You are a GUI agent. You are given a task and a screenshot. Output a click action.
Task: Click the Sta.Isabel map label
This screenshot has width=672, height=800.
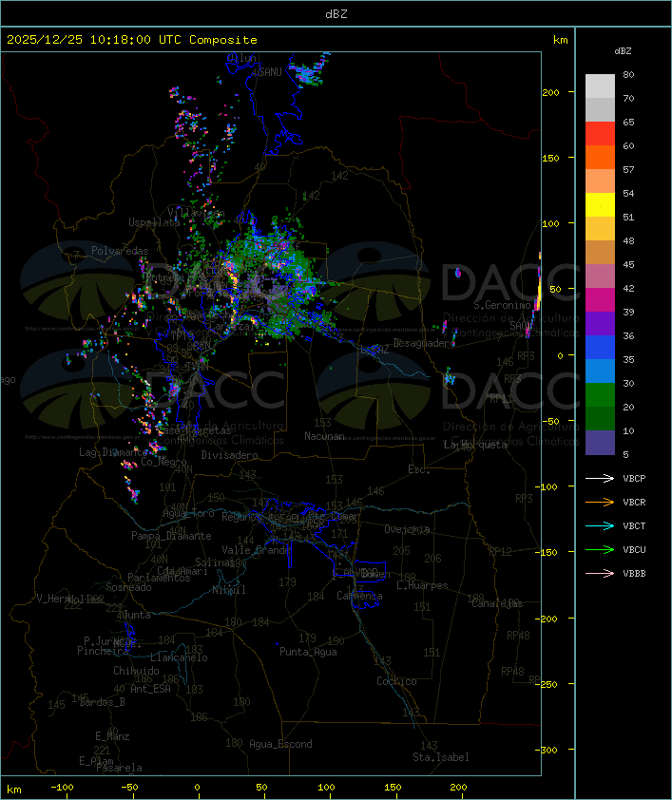441,757
